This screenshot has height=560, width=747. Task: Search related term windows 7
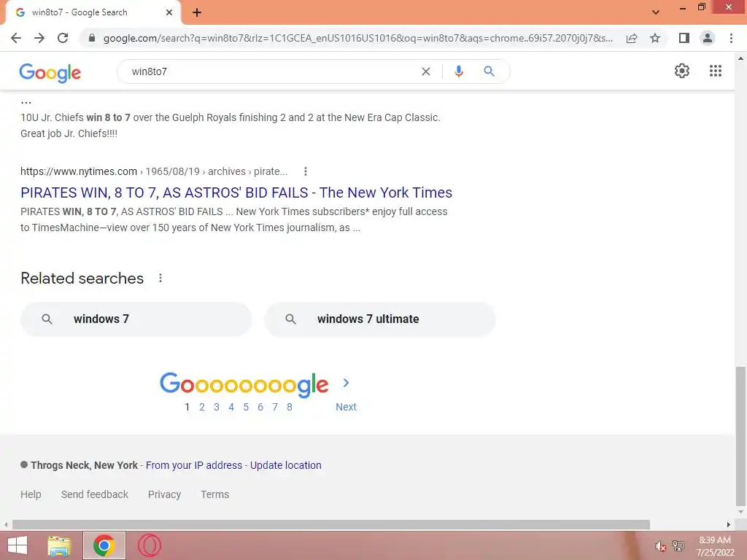[136, 319]
